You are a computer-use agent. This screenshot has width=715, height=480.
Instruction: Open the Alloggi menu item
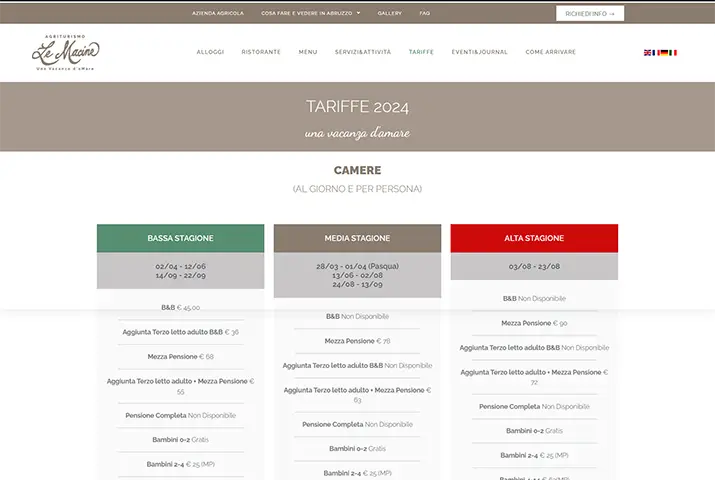(210, 52)
